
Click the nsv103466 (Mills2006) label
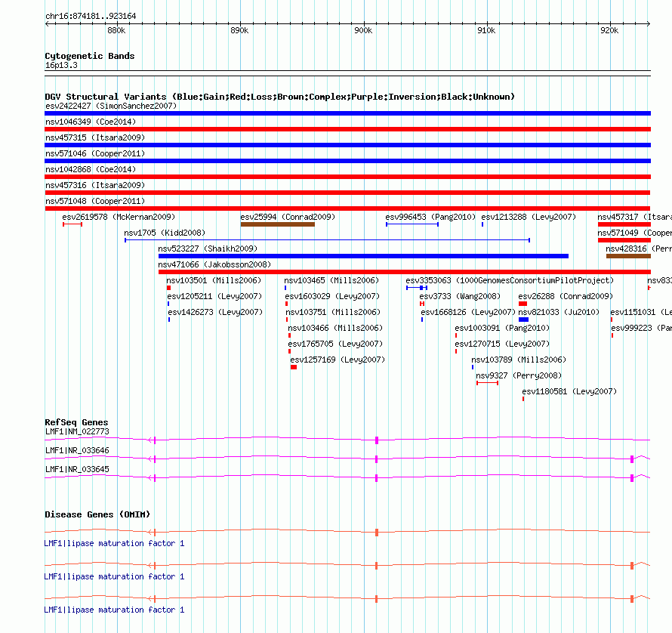[x=335, y=328]
